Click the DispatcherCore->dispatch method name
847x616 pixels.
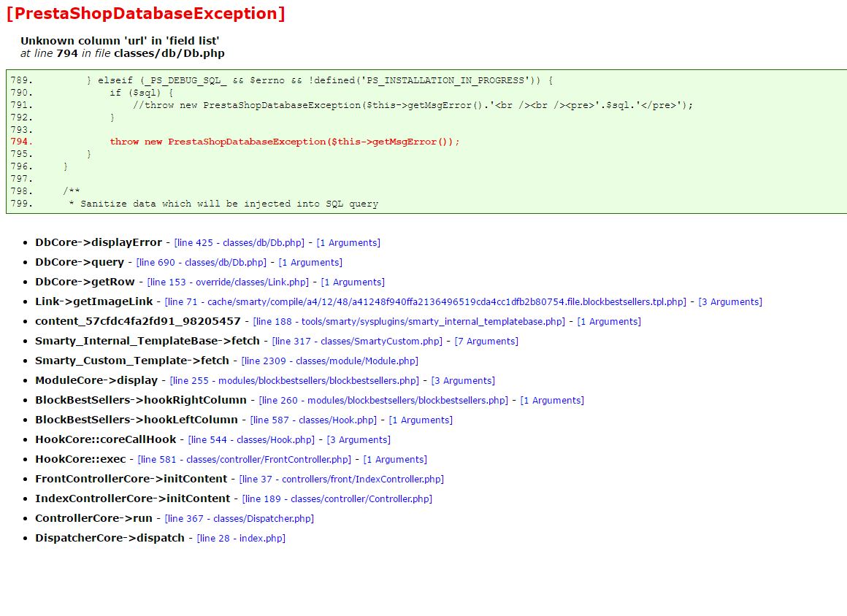click(110, 538)
